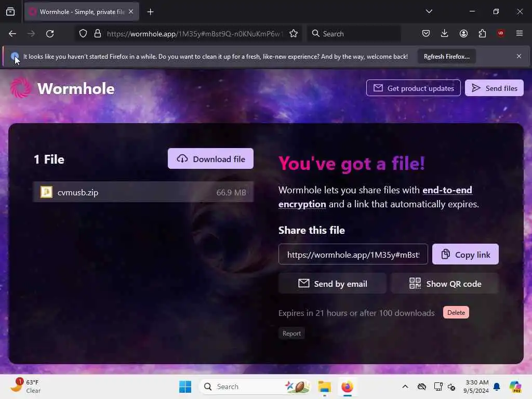
Task: Open the Windows Start menu
Action: pos(185,387)
